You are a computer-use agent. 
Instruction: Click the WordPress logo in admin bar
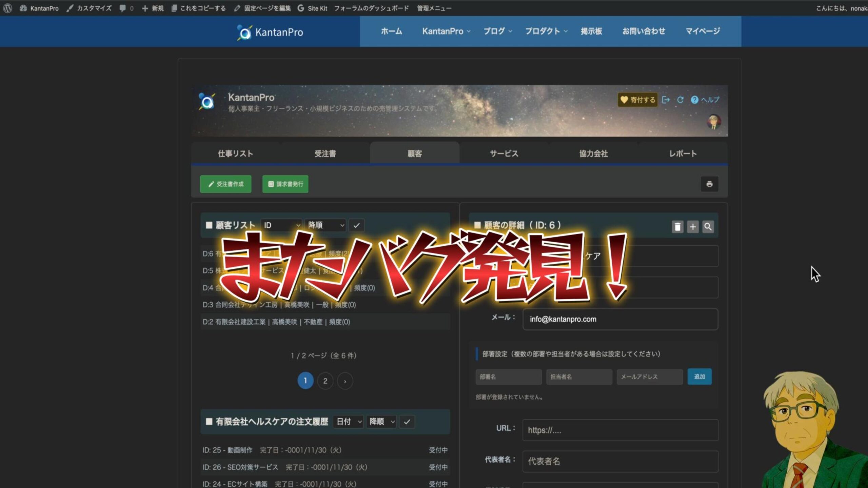click(x=7, y=8)
